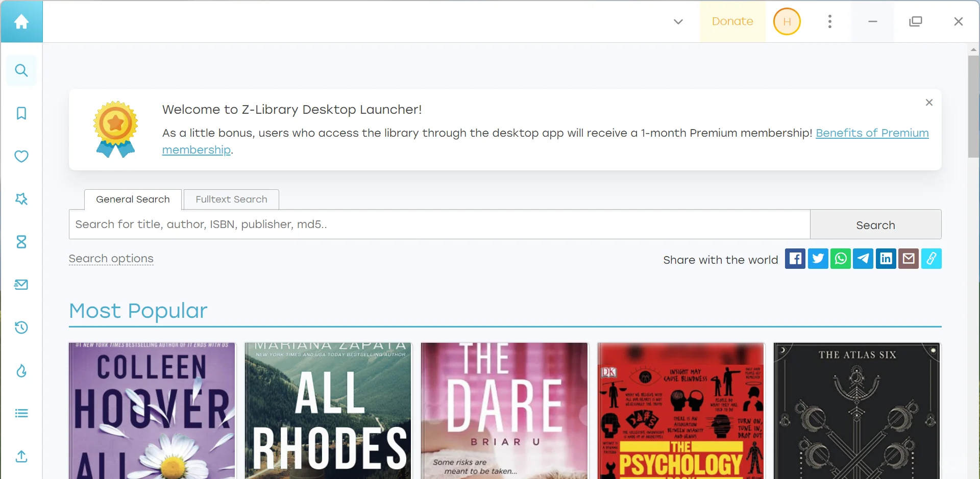Open The Atlas Six book cover
980x479 pixels.
(857, 411)
